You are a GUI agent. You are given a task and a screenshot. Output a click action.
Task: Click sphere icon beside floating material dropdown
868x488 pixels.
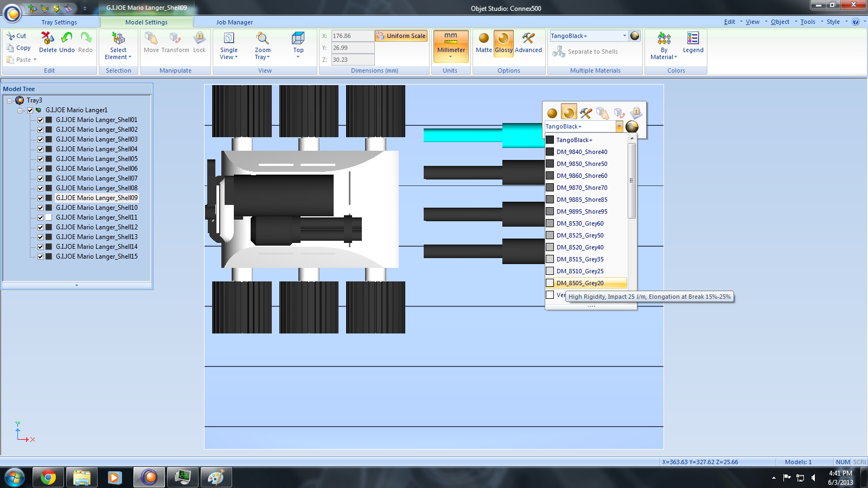[x=632, y=126]
